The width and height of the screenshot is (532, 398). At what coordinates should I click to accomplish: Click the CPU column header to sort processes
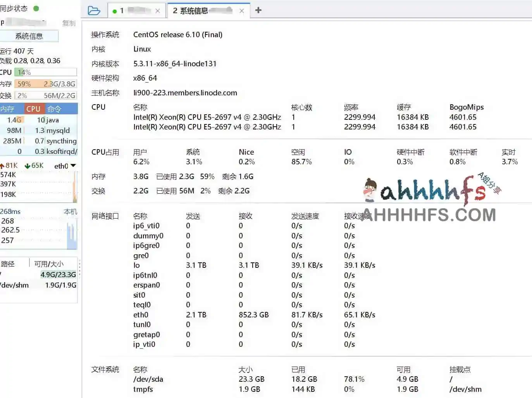click(x=33, y=109)
